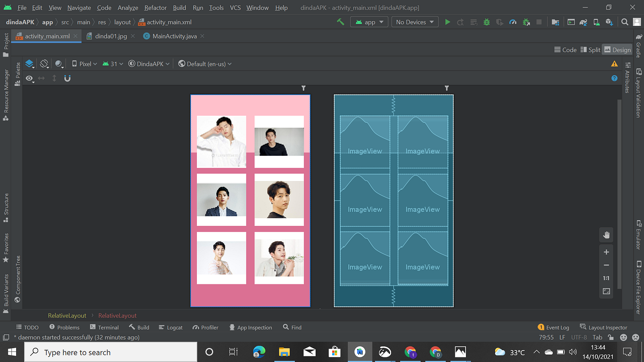Viewport: 644px width, 362px height.
Task: Enable Autoconnect with the magnet icon
Action: pos(67,78)
